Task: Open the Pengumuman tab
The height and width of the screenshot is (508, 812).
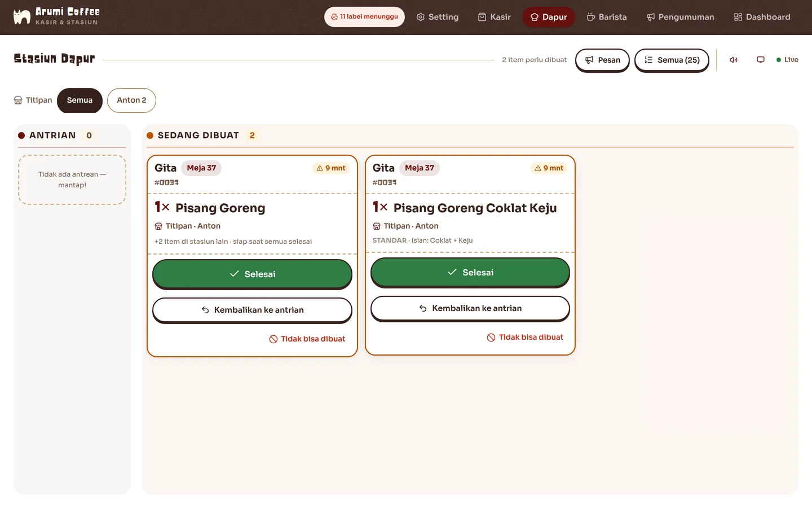Action: pyautogui.click(x=680, y=17)
